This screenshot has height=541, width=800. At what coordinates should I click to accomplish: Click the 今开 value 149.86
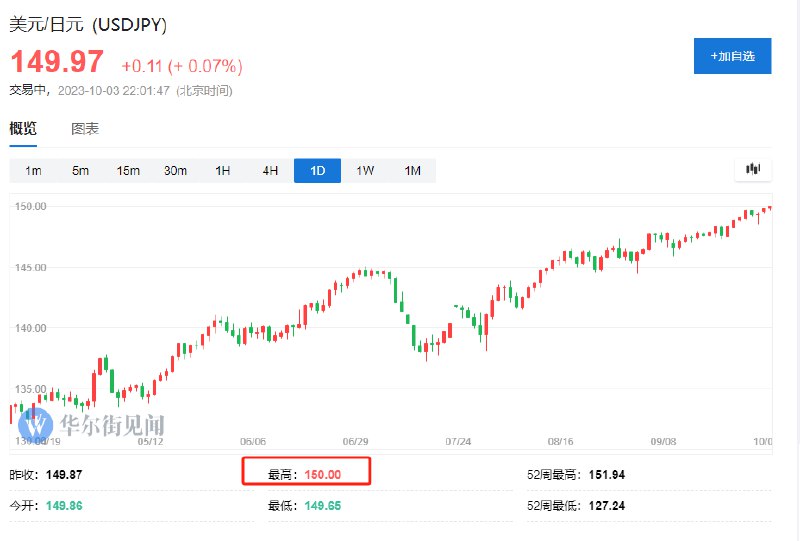click(64, 506)
